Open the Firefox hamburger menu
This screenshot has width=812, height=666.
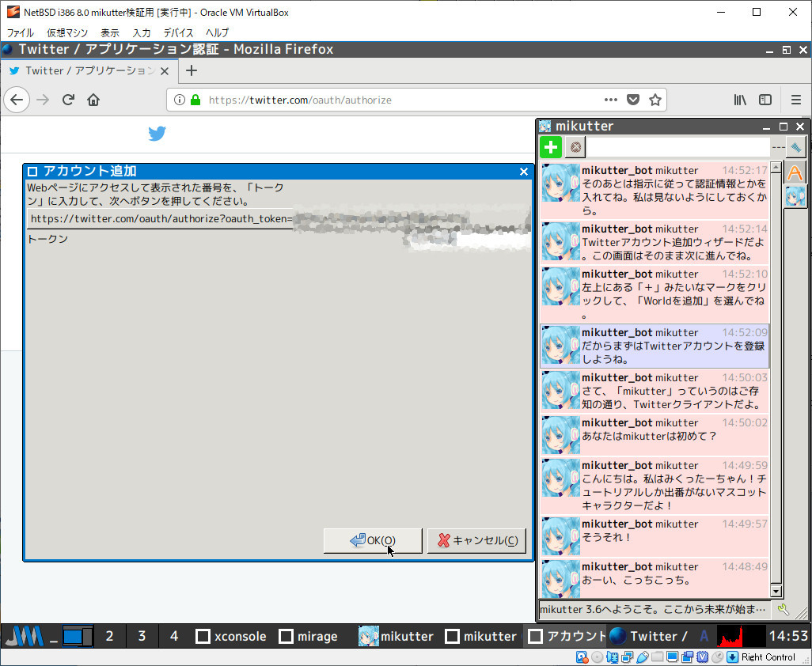[795, 100]
